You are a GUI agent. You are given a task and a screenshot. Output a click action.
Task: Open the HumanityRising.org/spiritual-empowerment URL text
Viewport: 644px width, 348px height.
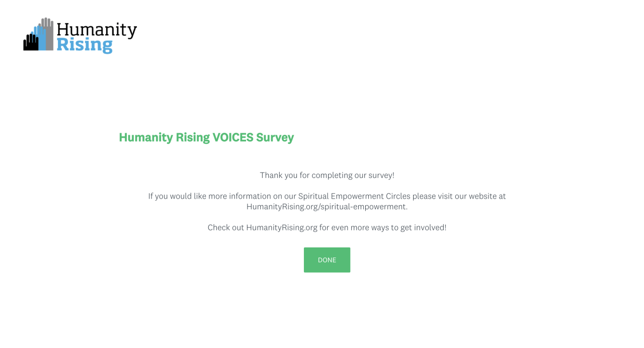326,207
